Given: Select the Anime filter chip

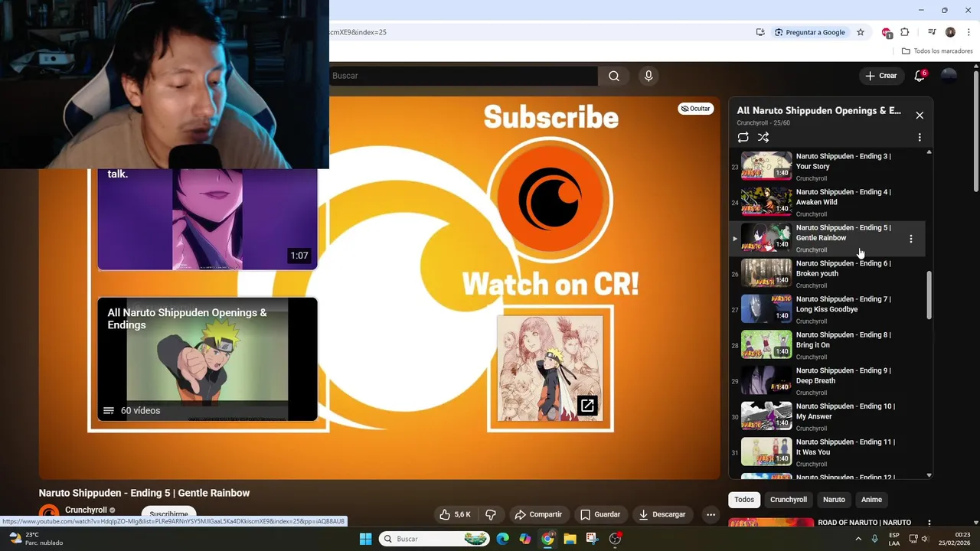Looking at the screenshot, I should [871, 500].
